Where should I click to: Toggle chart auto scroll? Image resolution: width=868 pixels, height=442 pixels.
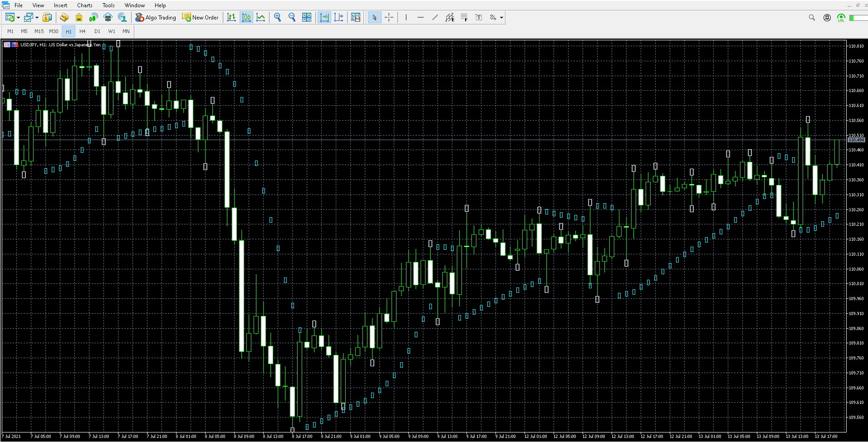click(339, 17)
